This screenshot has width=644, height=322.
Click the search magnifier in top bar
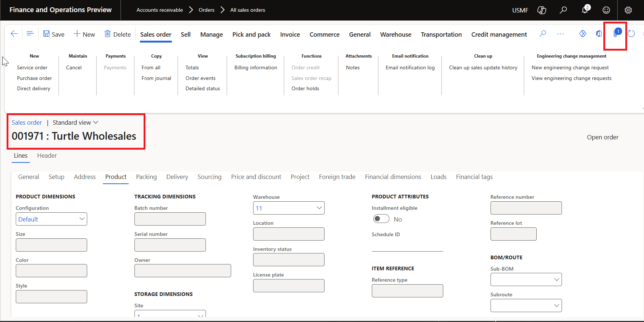(x=563, y=10)
